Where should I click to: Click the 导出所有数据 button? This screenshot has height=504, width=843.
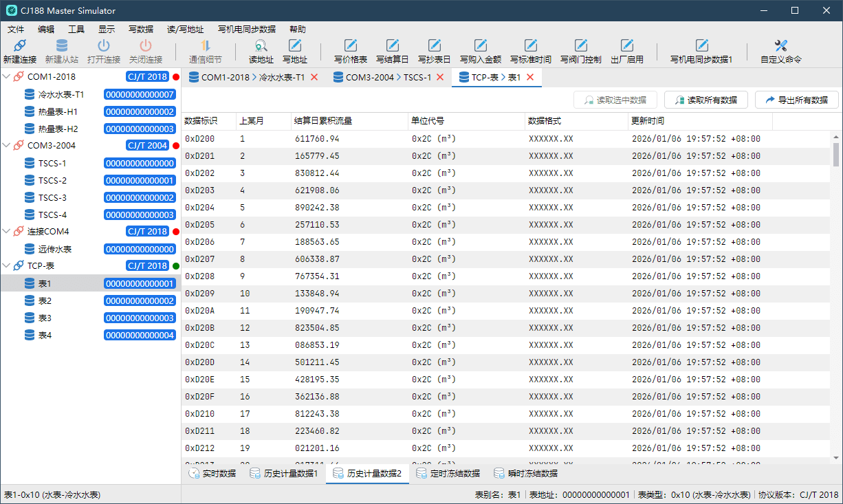pyautogui.click(x=796, y=100)
